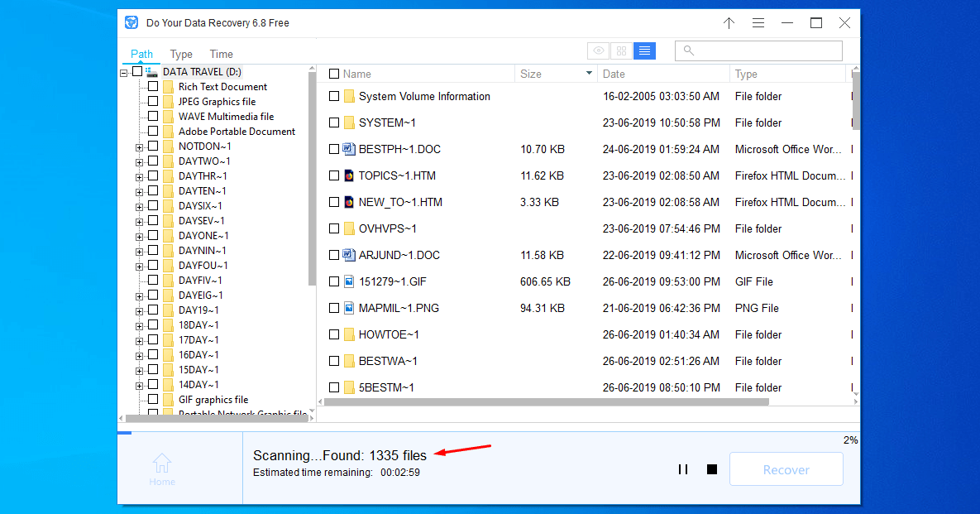Screen dimensions: 980x514
Task: Click the HOWTOE~1 folder icon
Action: click(349, 334)
